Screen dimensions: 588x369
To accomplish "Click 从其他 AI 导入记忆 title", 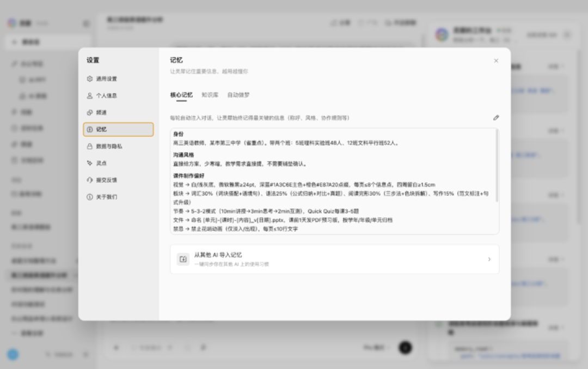I will pos(218,255).
